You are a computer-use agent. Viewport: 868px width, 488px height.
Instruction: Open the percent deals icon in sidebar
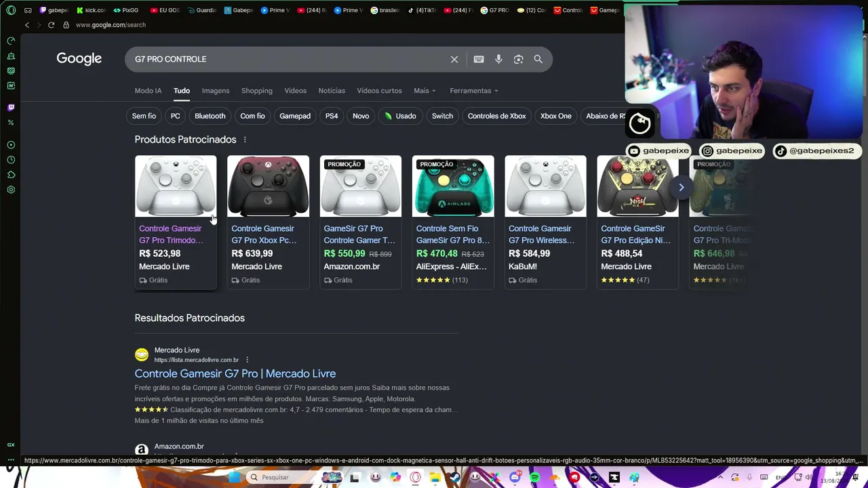point(11,123)
